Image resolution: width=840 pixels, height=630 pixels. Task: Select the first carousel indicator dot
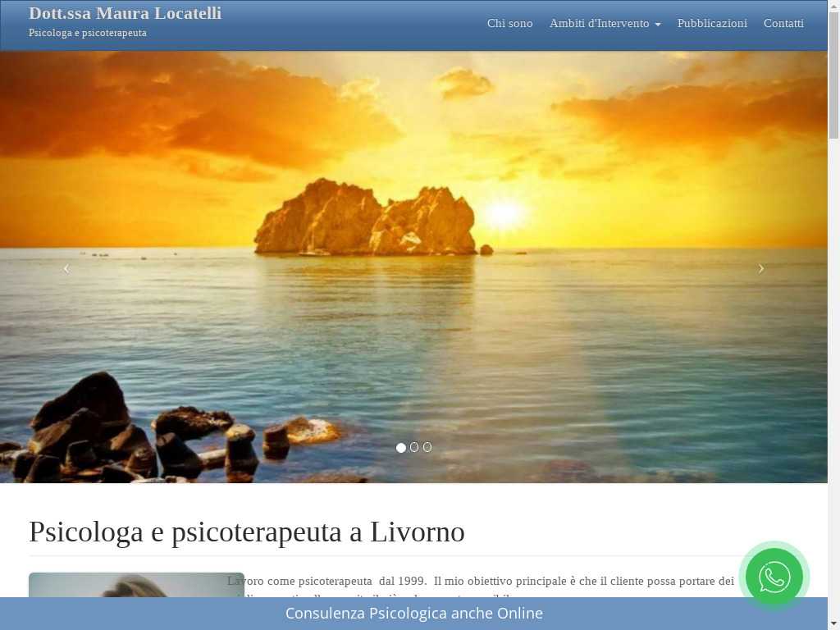pyautogui.click(x=401, y=447)
